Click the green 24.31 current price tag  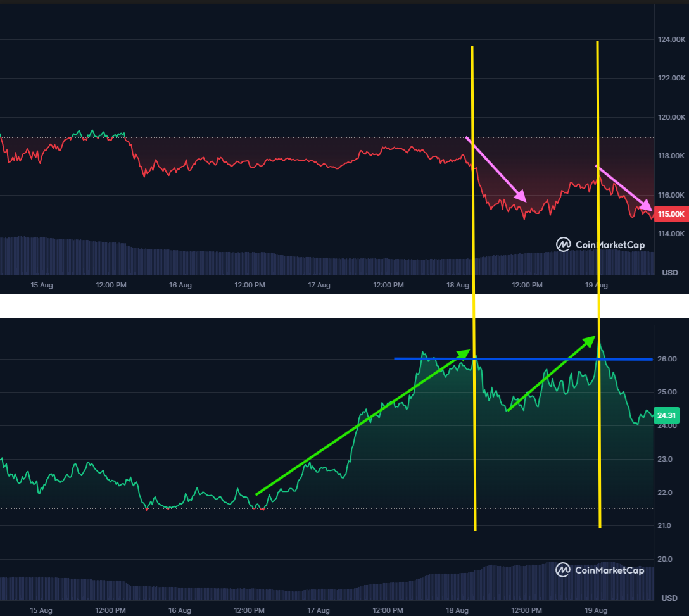coord(667,415)
